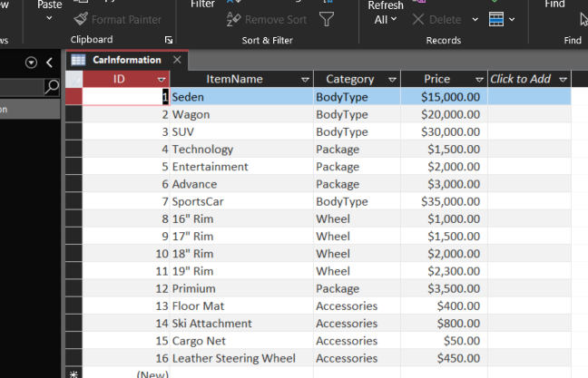Open Price column filter dropdown
This screenshot has width=588, height=378.
[x=479, y=80]
